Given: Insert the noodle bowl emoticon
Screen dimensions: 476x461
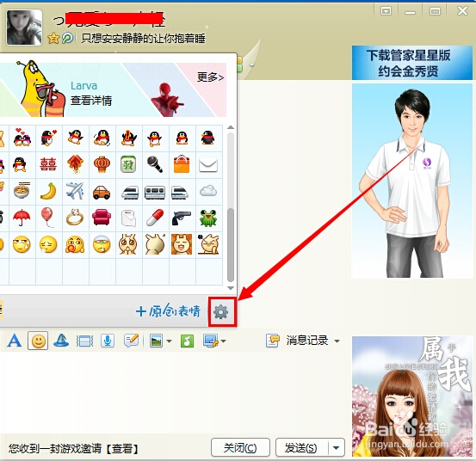Looking at the screenshot, I should (22, 191).
